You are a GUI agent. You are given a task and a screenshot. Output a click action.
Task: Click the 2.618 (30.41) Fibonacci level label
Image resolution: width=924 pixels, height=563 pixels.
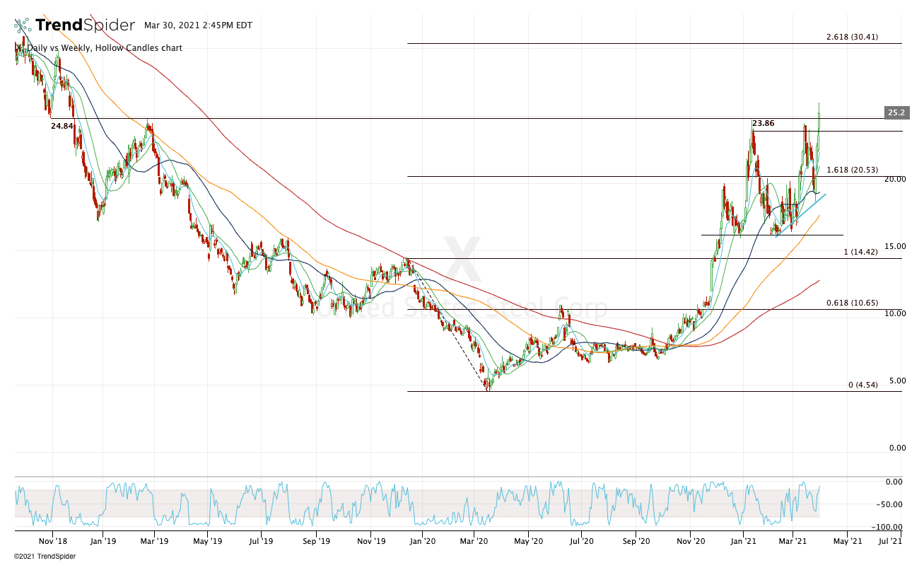[852, 37]
